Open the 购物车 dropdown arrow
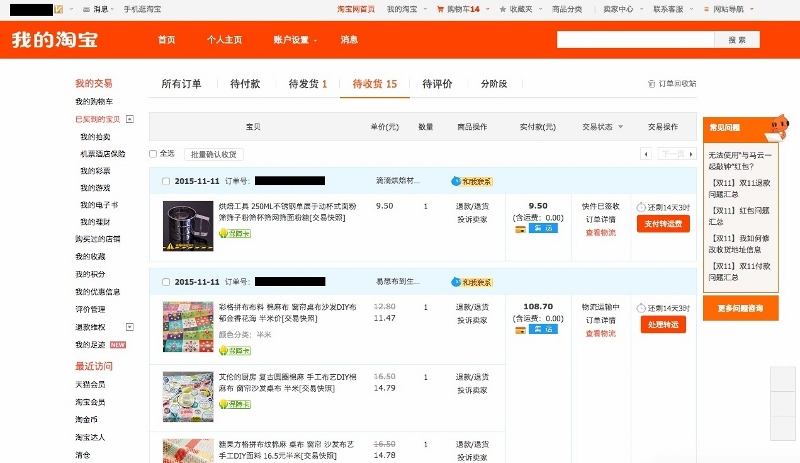This screenshot has height=463, width=800. pos(488,9)
